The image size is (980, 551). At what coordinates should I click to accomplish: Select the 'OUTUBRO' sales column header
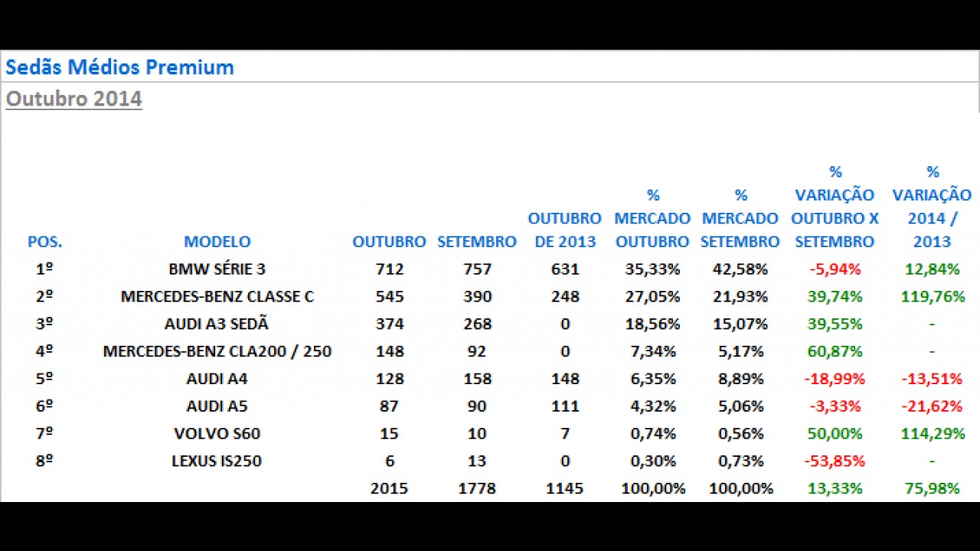[389, 242]
